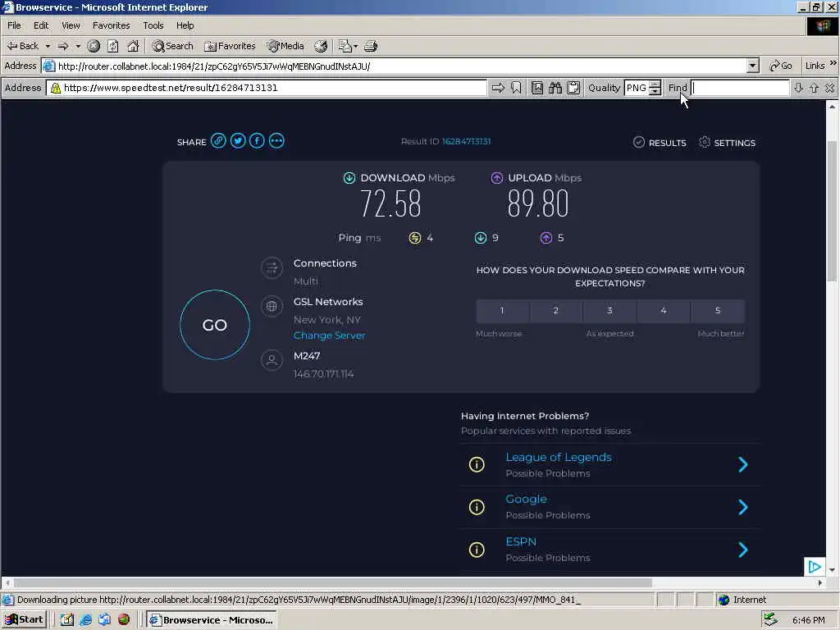
Task: Open the Browservice bookmarks list icon
Action: pos(537,88)
